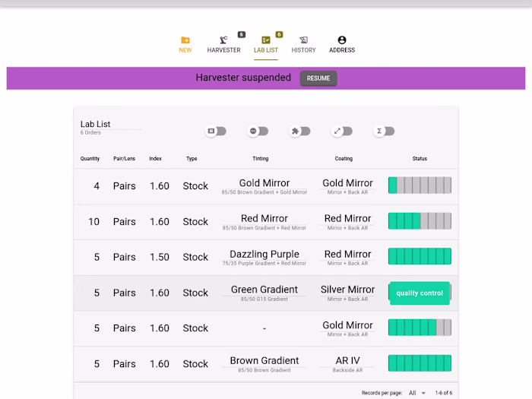Click the quantity 10 cell
The width and height of the screenshot is (532, 399).
[94, 222]
